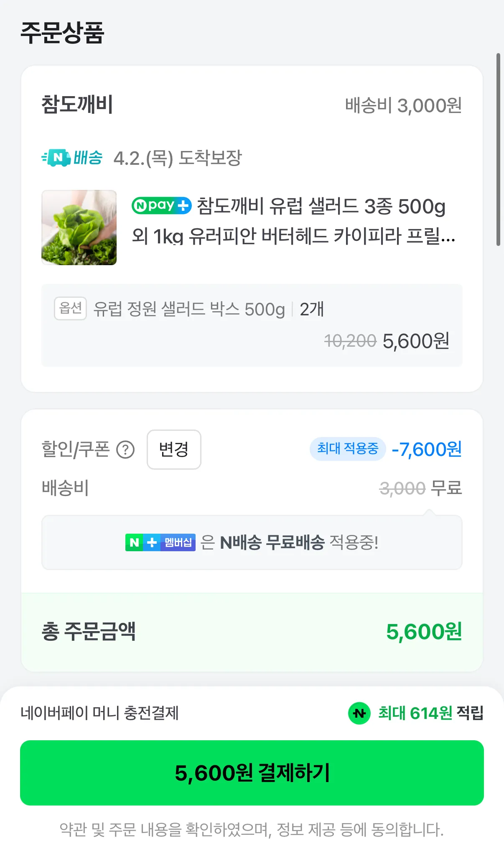Click the 최대 적용중 badge

[347, 449]
